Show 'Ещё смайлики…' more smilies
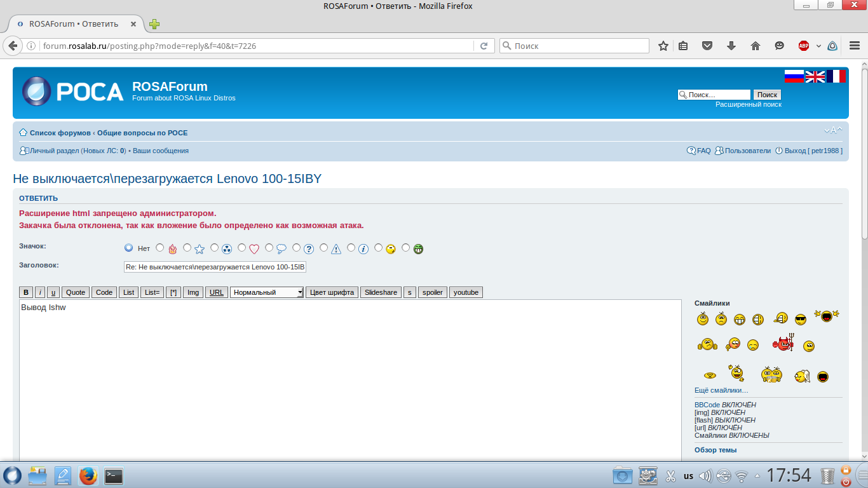The image size is (868, 488). tap(721, 390)
